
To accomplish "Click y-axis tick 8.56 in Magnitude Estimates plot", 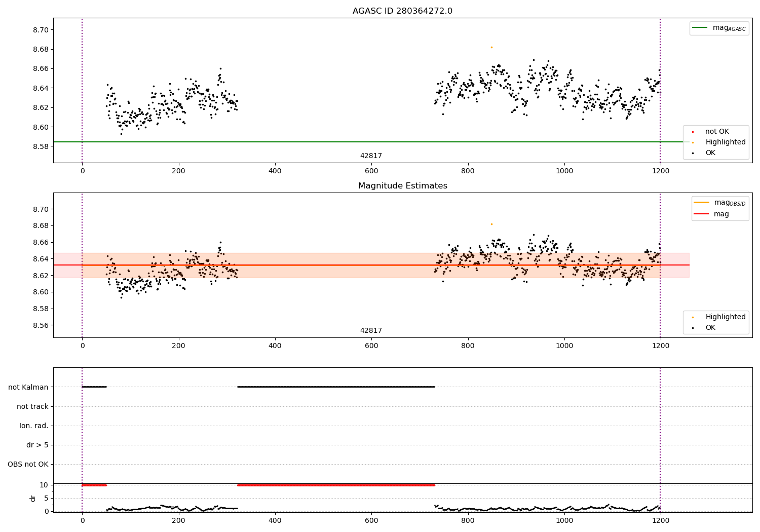I will 40,325.
